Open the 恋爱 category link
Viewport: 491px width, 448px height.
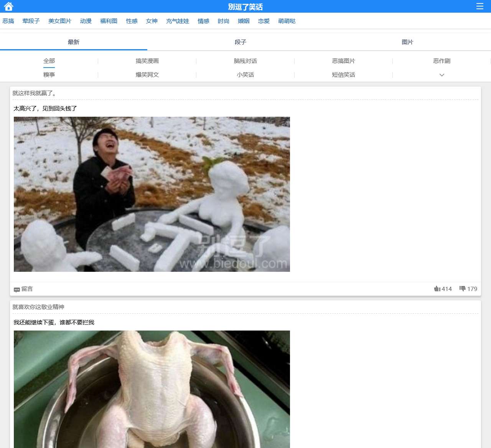pyautogui.click(x=264, y=21)
